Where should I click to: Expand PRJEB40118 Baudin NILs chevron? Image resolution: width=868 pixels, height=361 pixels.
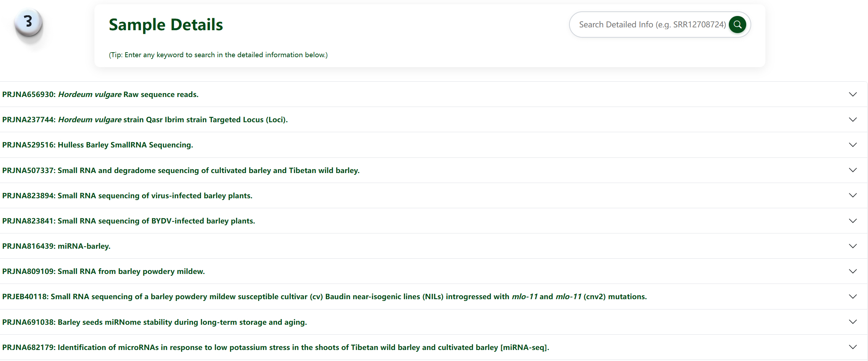(853, 296)
